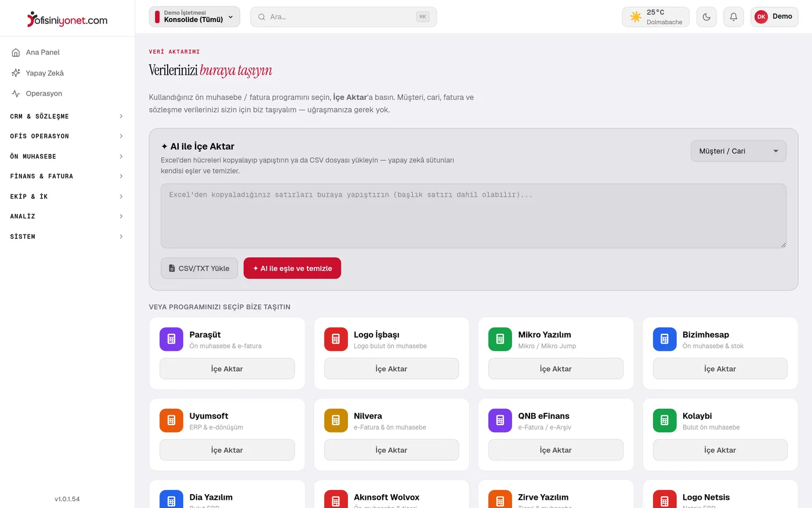Click the Dia Yazılım blue icon

[x=171, y=499]
